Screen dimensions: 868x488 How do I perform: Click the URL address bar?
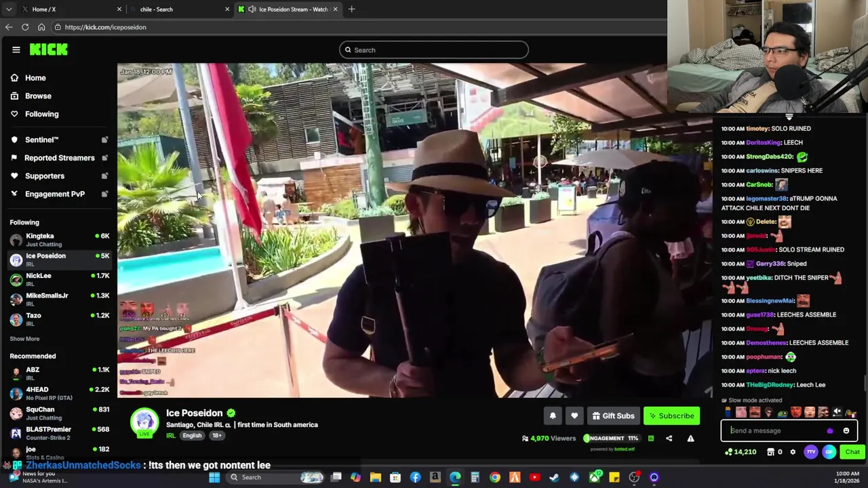pos(359,27)
